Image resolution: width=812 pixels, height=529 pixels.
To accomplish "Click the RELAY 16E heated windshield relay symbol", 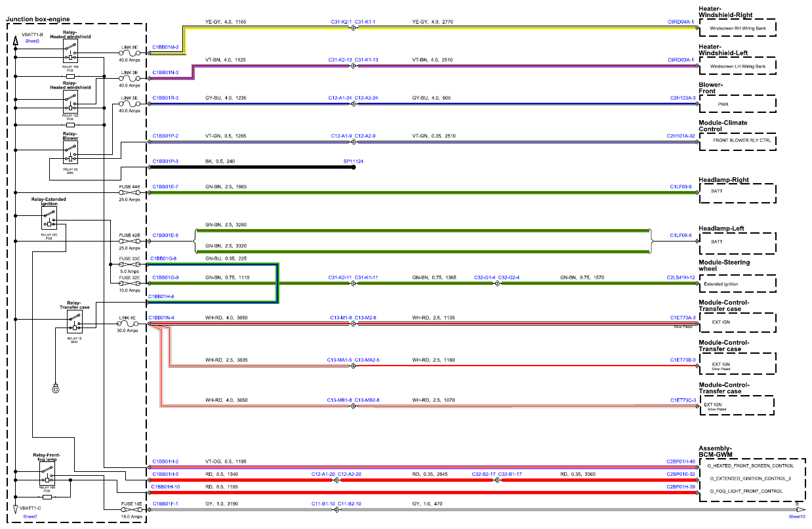I will [71, 51].
